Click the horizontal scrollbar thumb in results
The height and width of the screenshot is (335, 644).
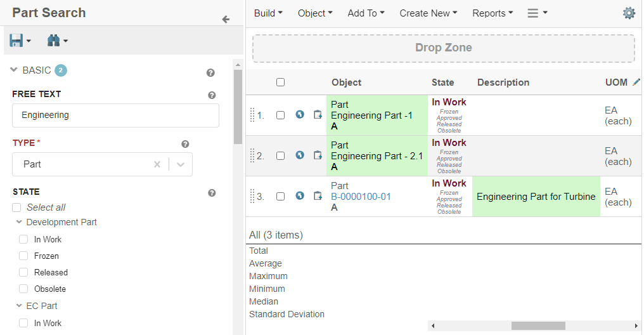pyautogui.click(x=538, y=325)
